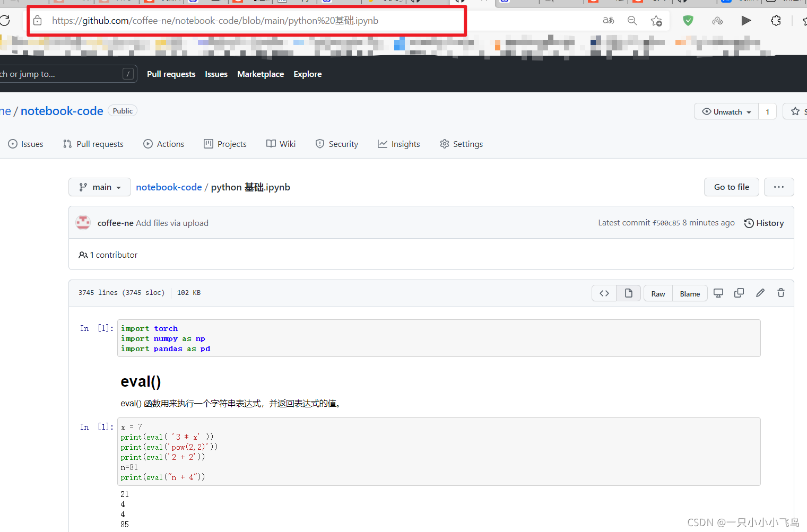View the file History
This screenshot has height=532, width=807.
tap(764, 223)
